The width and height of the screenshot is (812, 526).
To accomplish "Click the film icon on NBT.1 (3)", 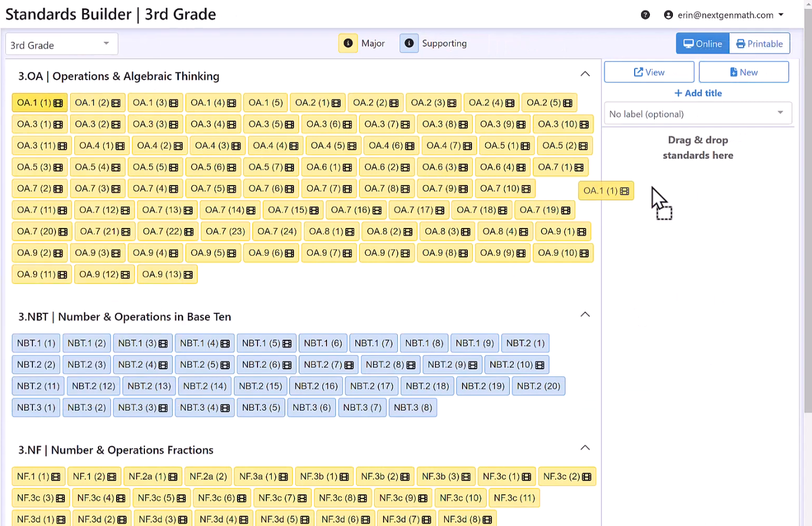I will (164, 343).
